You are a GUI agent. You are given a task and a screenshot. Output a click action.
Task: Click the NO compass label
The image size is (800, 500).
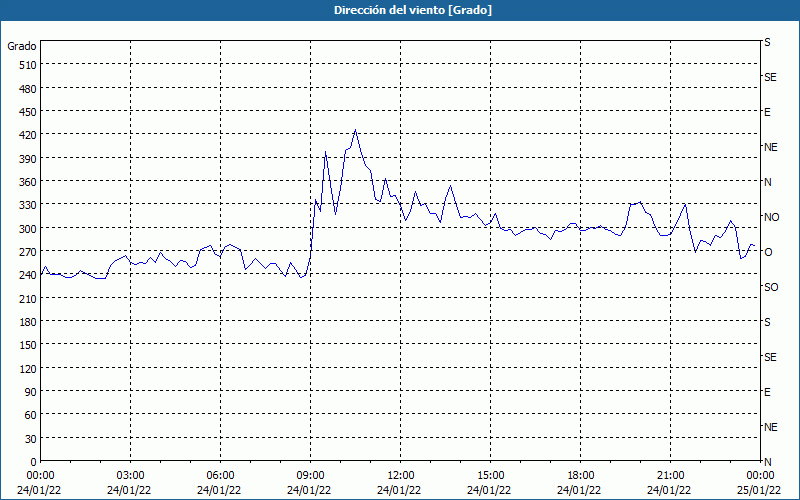[x=771, y=217]
